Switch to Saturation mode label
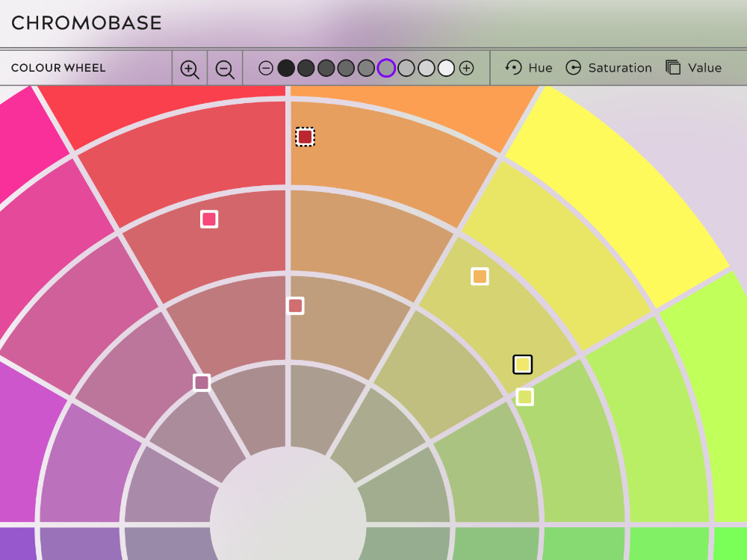The width and height of the screenshot is (747, 560). click(x=620, y=68)
